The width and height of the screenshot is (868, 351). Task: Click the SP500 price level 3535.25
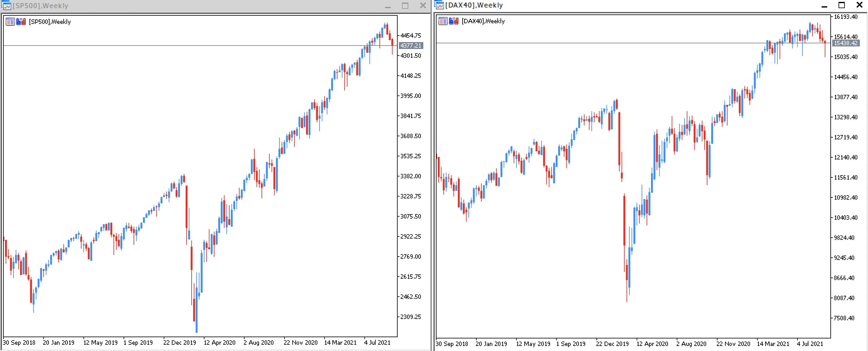click(x=410, y=156)
